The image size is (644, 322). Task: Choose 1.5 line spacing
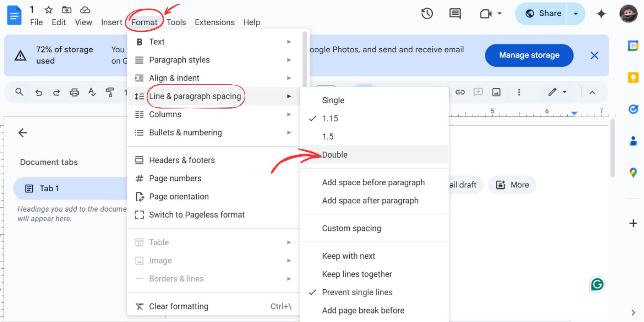[374, 136]
